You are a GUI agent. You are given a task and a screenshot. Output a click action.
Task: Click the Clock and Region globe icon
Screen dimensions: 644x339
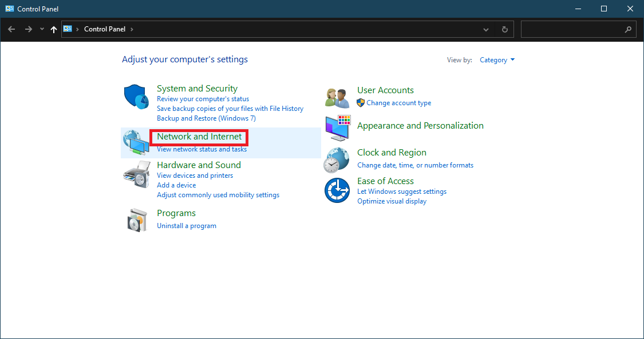tap(337, 159)
